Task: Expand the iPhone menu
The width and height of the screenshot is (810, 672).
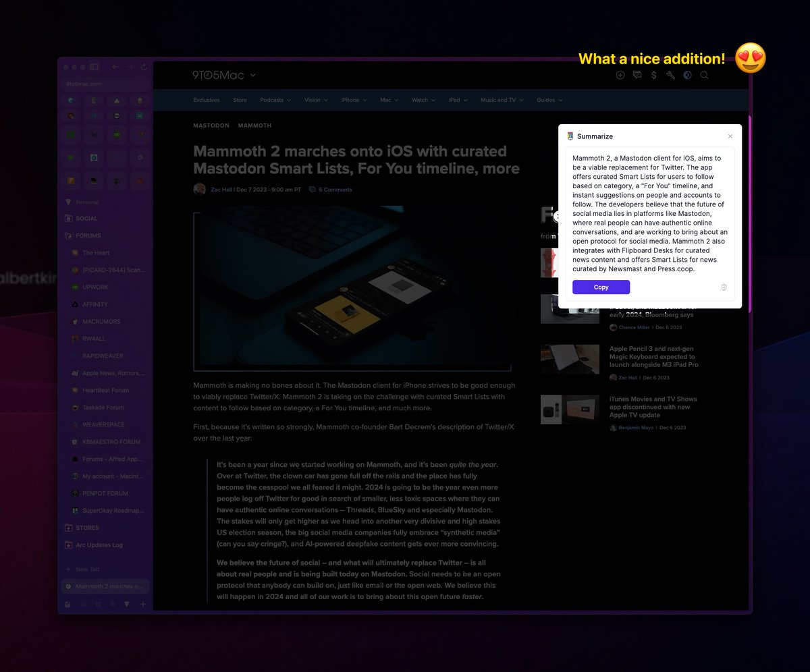Action: click(x=354, y=100)
